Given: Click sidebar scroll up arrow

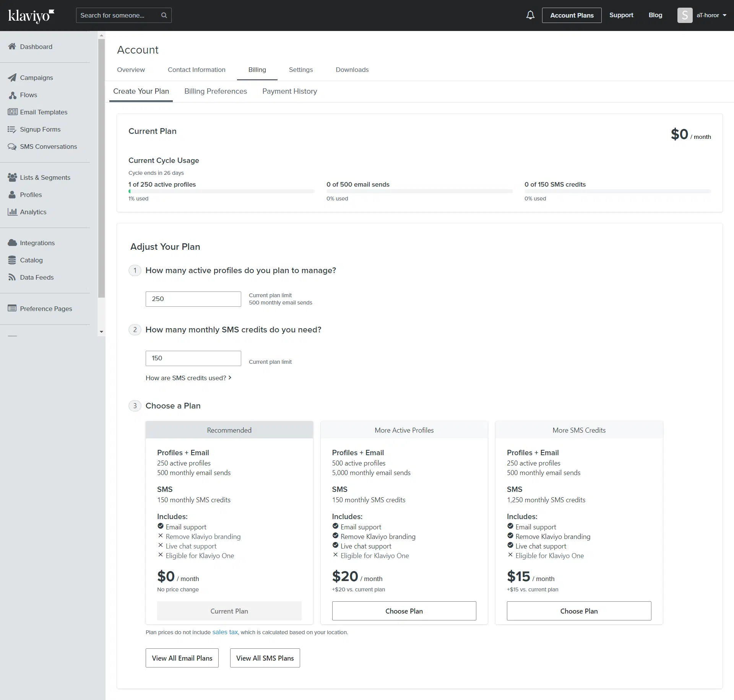Looking at the screenshot, I should tap(101, 35).
